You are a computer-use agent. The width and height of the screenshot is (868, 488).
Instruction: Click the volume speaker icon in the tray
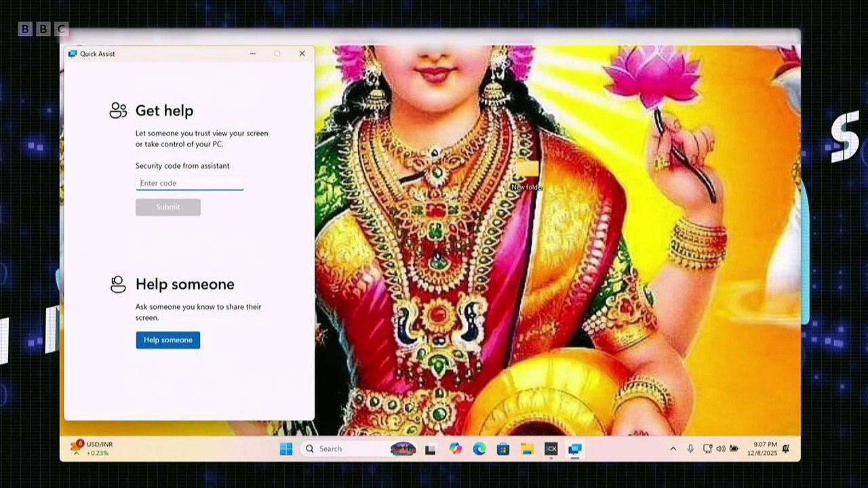coord(720,449)
